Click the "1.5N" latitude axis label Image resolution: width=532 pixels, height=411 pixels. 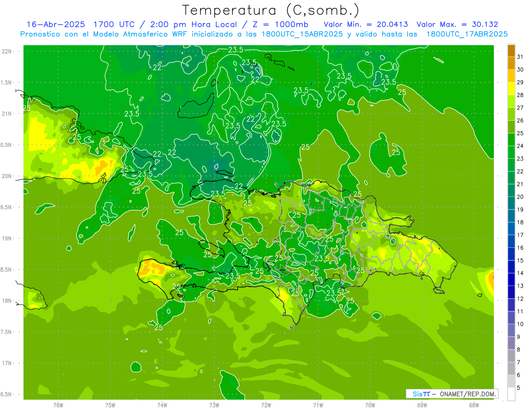[7, 82]
